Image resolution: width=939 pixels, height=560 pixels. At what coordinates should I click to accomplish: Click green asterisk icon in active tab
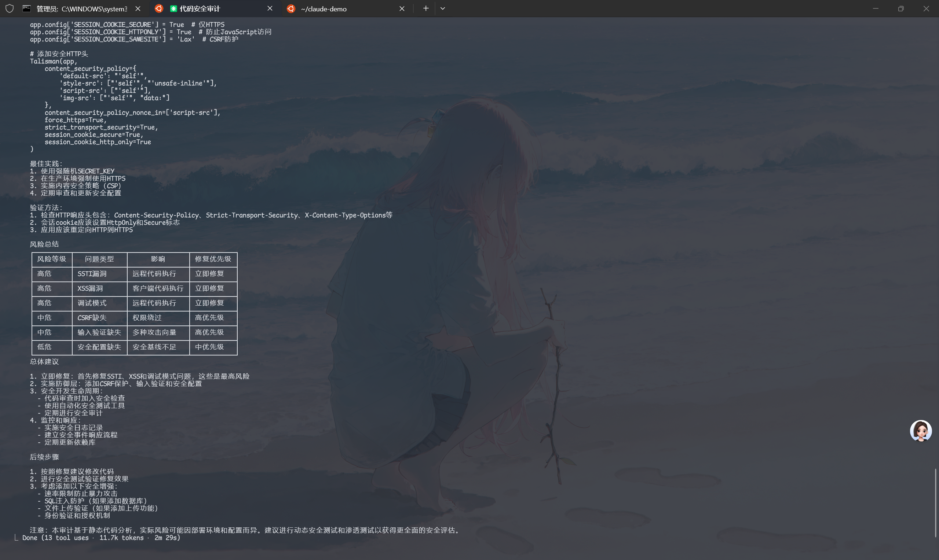coord(173,8)
